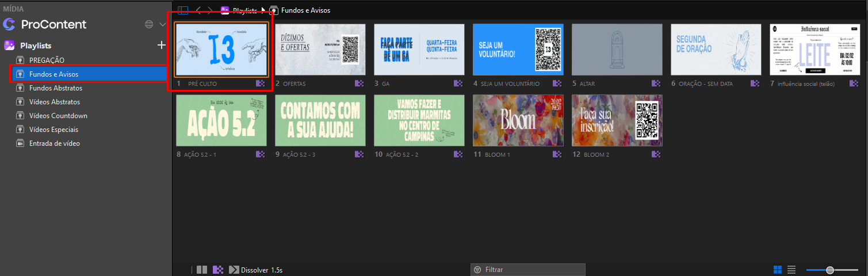This screenshot has width=868, height=276.
Task: Select the influência social (telão) thumbnail
Action: click(x=815, y=50)
